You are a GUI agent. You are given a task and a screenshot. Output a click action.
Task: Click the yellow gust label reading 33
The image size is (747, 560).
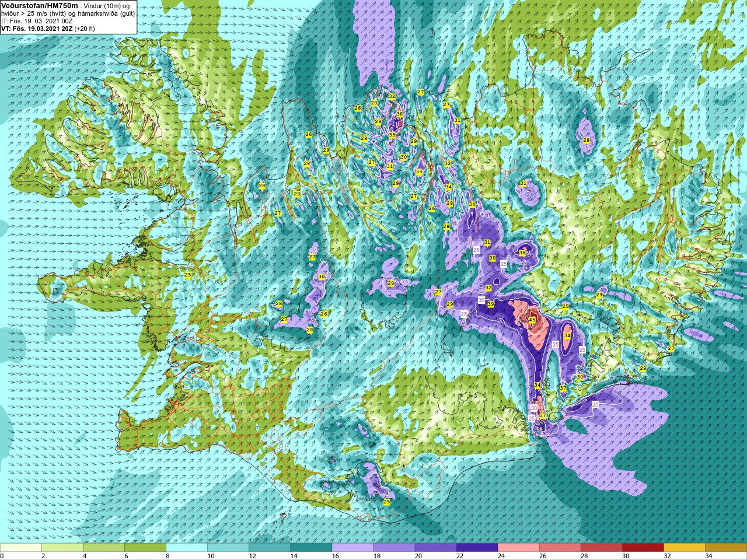[x=419, y=172]
